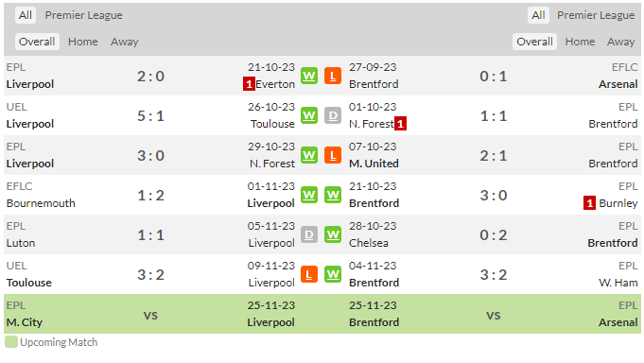Screen dimensions: 644x363
Task: Select left-side Premier League filter
Action: click(84, 15)
